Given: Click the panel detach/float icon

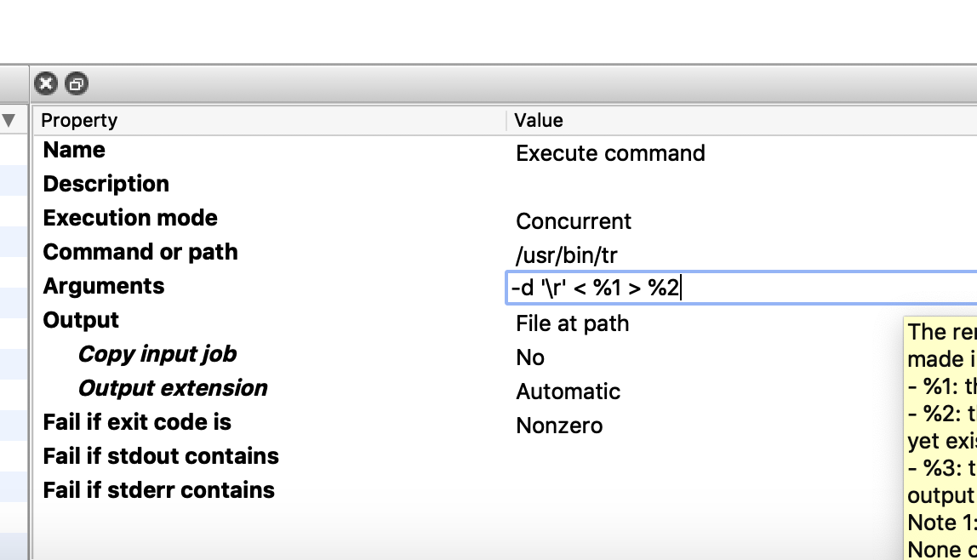Looking at the screenshot, I should point(77,84).
